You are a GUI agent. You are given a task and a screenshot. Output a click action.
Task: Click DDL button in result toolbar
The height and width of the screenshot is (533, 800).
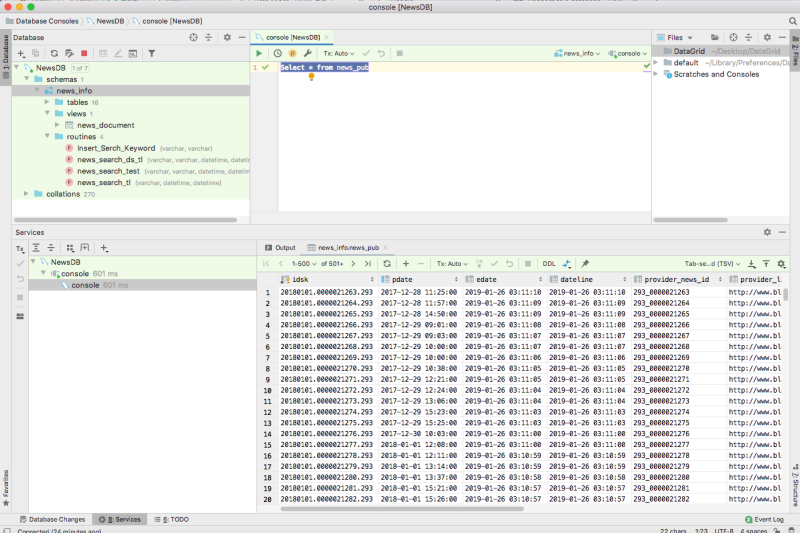tap(548, 264)
